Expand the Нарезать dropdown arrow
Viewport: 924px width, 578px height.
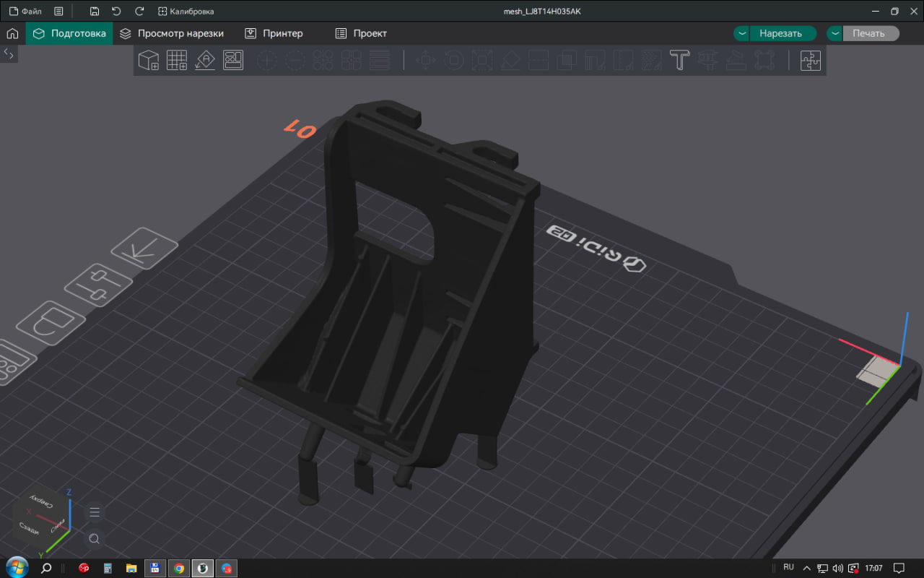(x=741, y=33)
